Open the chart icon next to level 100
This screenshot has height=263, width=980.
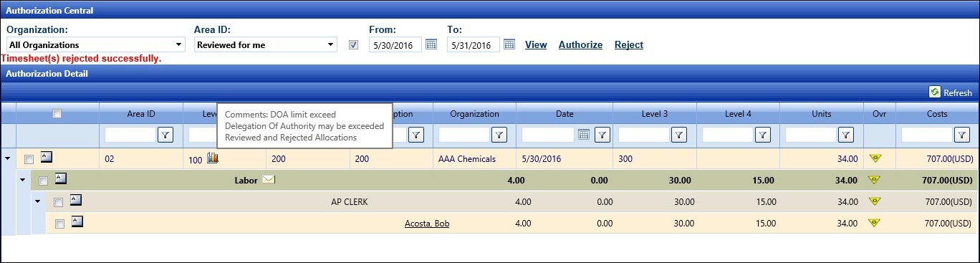[x=212, y=158]
